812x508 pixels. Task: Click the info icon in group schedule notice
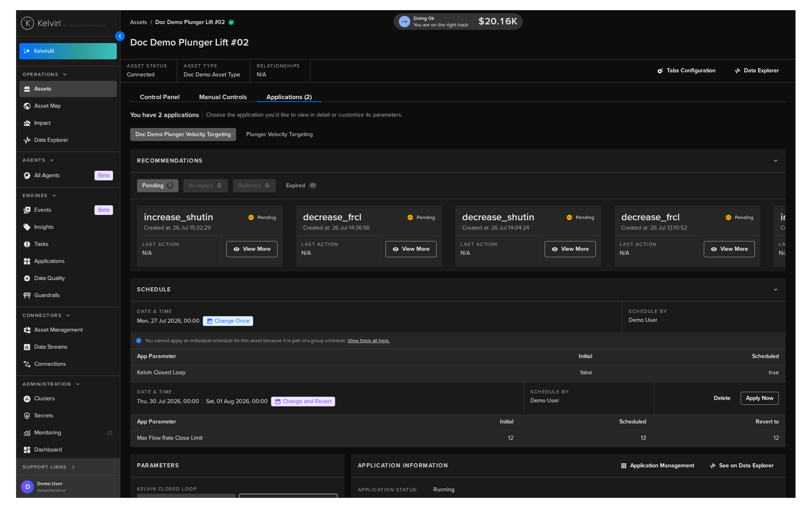[x=139, y=341]
